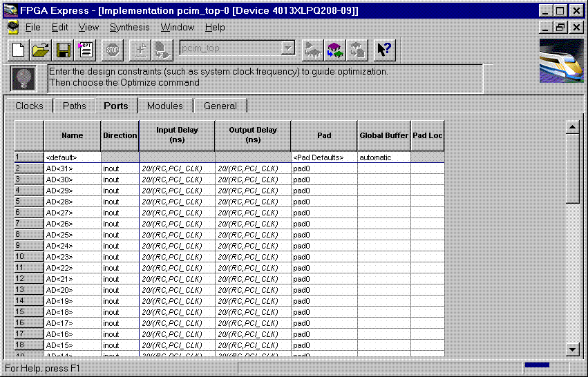
Task: Save with the floppy disk icon
Action: click(x=63, y=50)
